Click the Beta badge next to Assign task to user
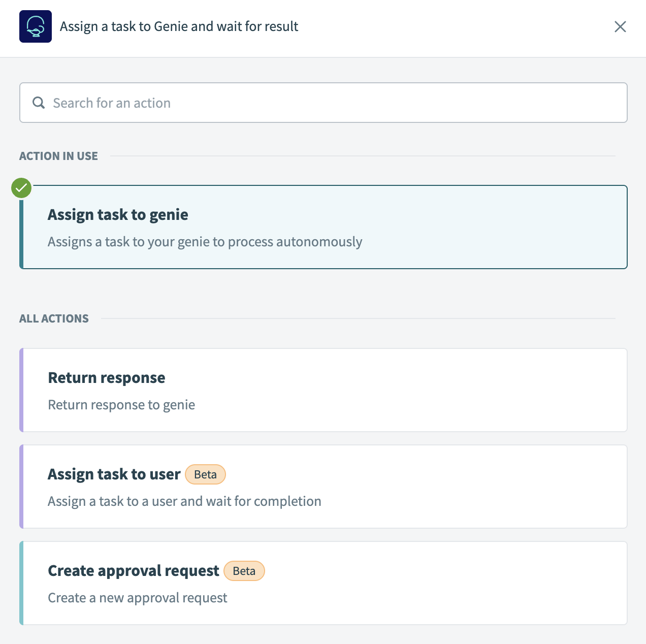Image resolution: width=646 pixels, height=644 pixels. 205,474
